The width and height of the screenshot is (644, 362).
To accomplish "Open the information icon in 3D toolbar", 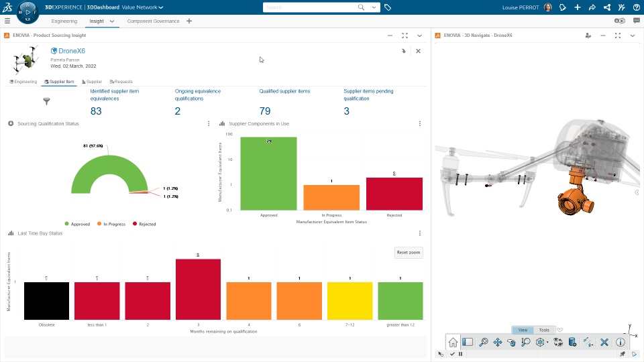I will coord(620,342).
